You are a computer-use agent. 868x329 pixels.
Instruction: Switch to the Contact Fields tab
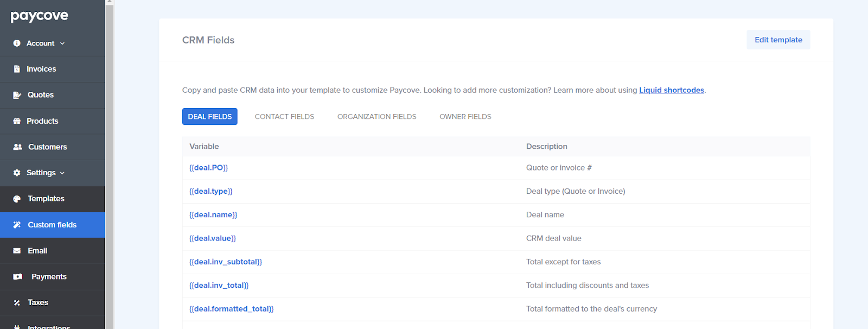click(x=285, y=117)
